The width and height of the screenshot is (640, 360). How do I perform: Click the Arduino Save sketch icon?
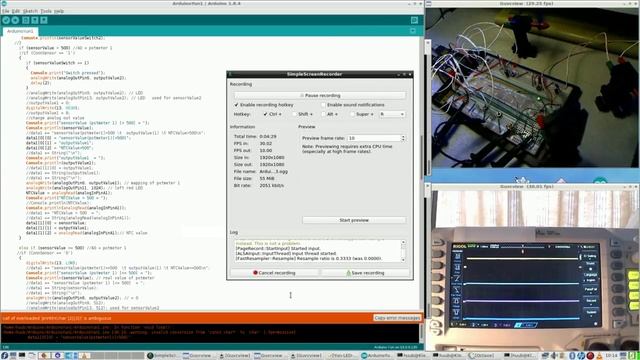[44, 20]
